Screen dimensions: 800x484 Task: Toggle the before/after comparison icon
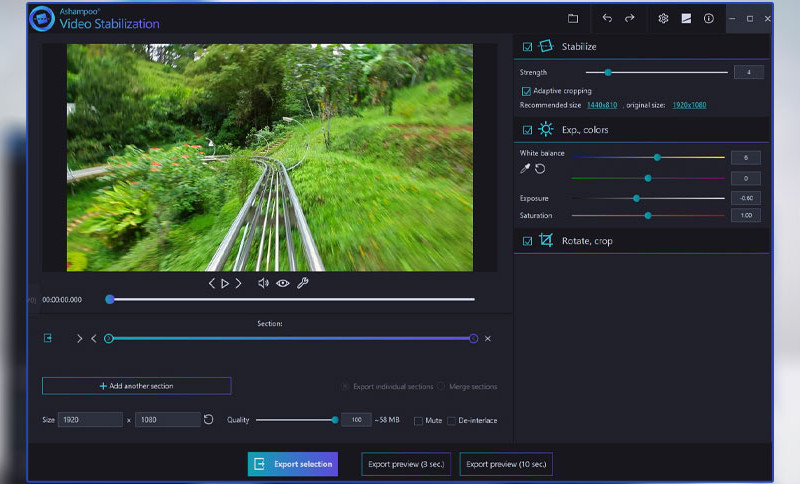(686, 18)
